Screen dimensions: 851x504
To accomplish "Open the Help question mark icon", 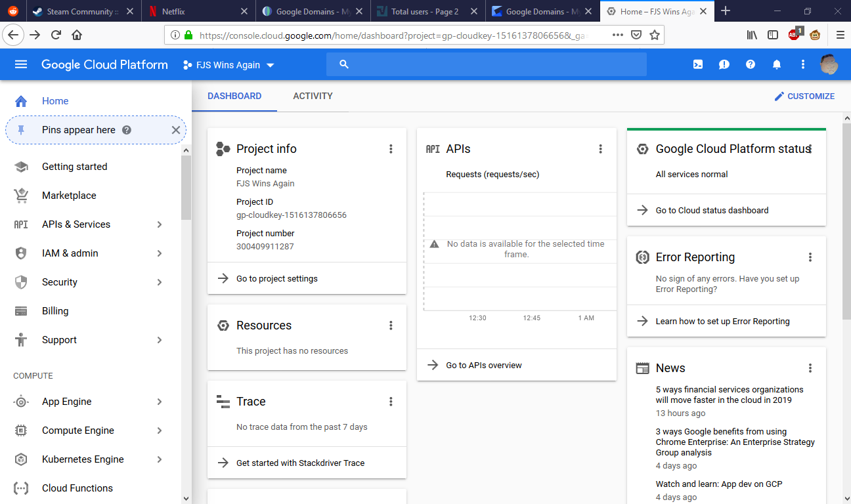I will pyautogui.click(x=751, y=64).
